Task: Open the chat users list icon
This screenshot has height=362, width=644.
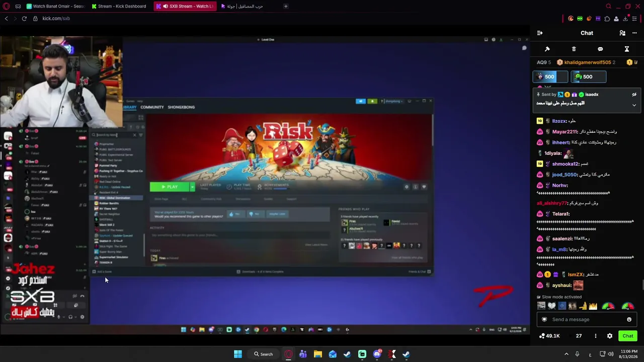Action: (x=622, y=33)
